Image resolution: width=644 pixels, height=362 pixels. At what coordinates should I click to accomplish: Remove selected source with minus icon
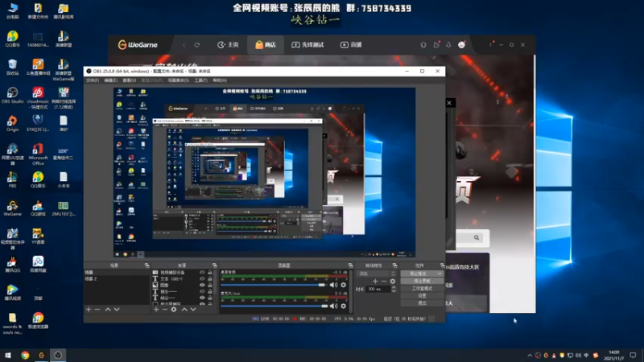pyautogui.click(x=165, y=310)
